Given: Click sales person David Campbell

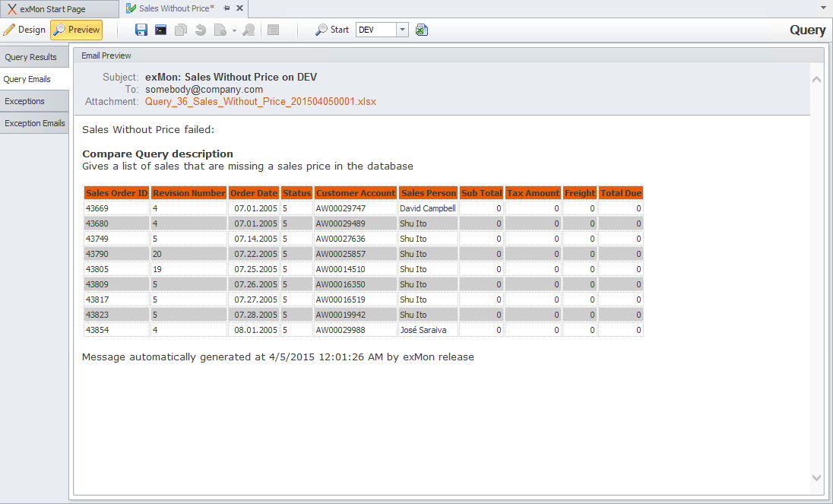Looking at the screenshot, I should click(x=428, y=208).
